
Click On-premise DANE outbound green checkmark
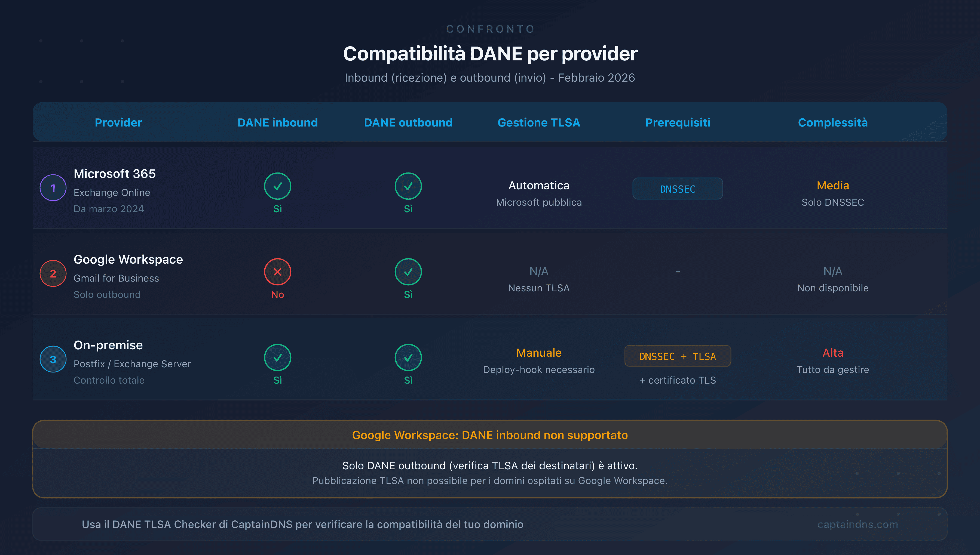[x=408, y=357]
